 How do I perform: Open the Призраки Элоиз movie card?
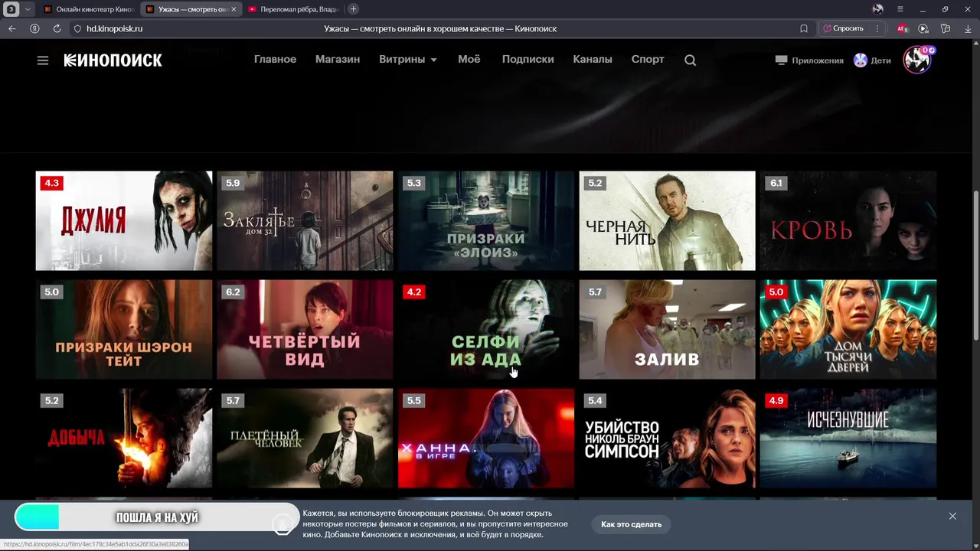tap(486, 221)
